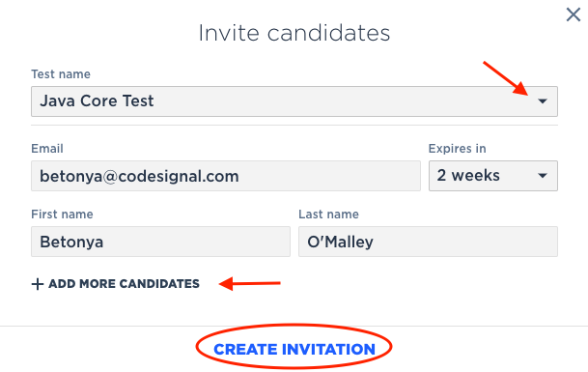Focus the Last name field containing O'Malley
This screenshot has height=372, width=588.
(429, 242)
